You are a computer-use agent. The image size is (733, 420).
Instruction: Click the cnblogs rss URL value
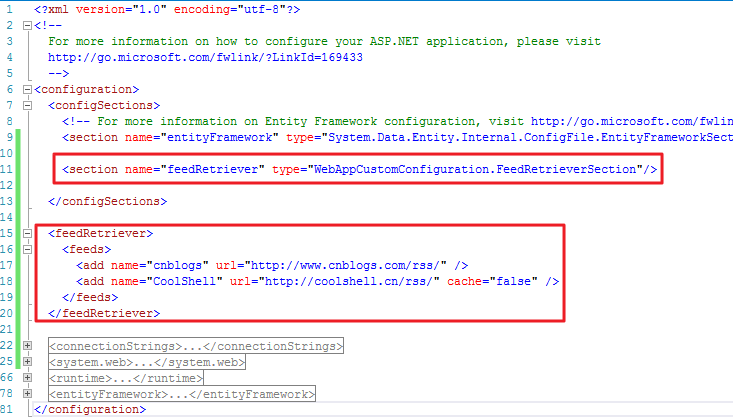tap(345, 266)
